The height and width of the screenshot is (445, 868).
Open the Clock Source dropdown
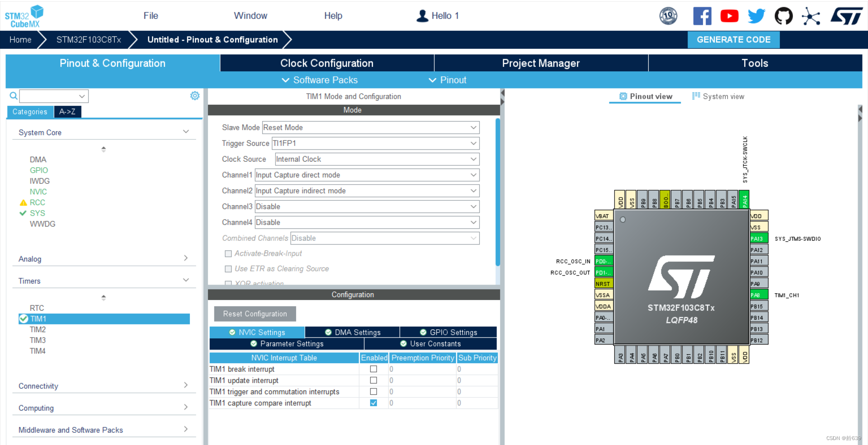point(377,159)
